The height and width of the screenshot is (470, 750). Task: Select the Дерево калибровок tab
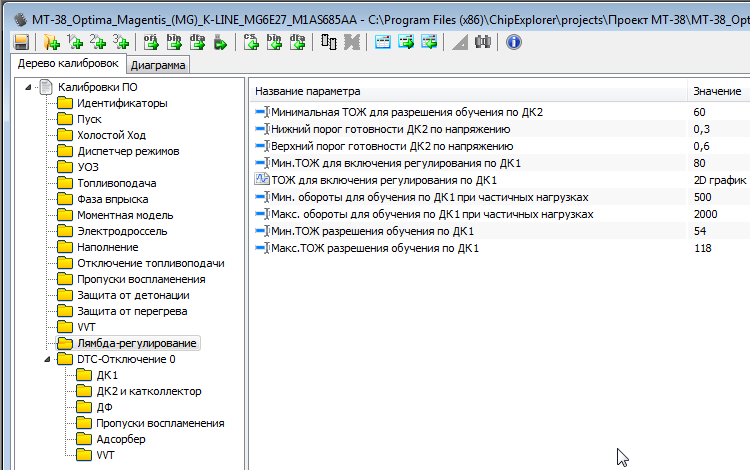point(68,64)
